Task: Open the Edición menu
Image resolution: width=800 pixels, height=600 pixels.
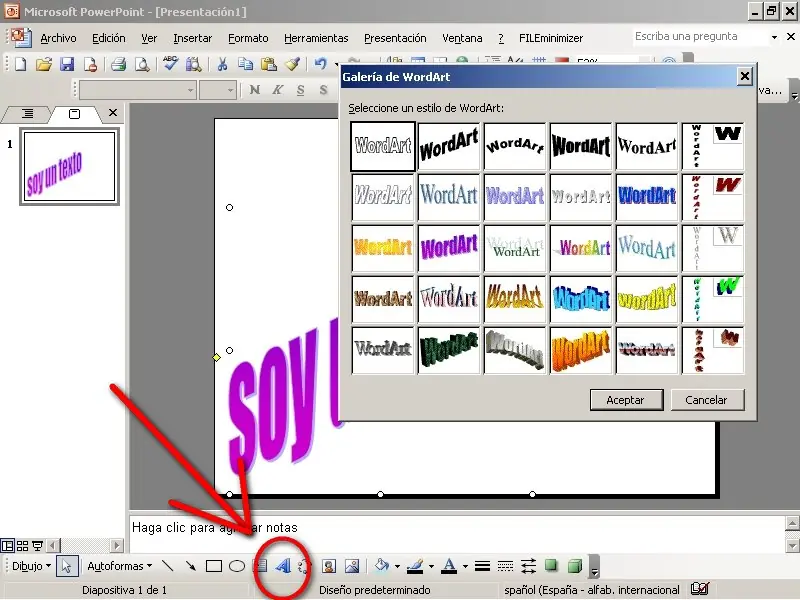Action: (x=109, y=38)
